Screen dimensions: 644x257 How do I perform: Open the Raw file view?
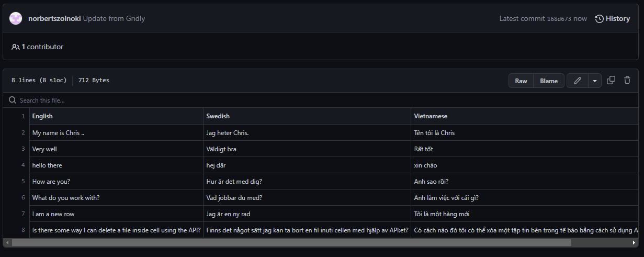pos(521,81)
